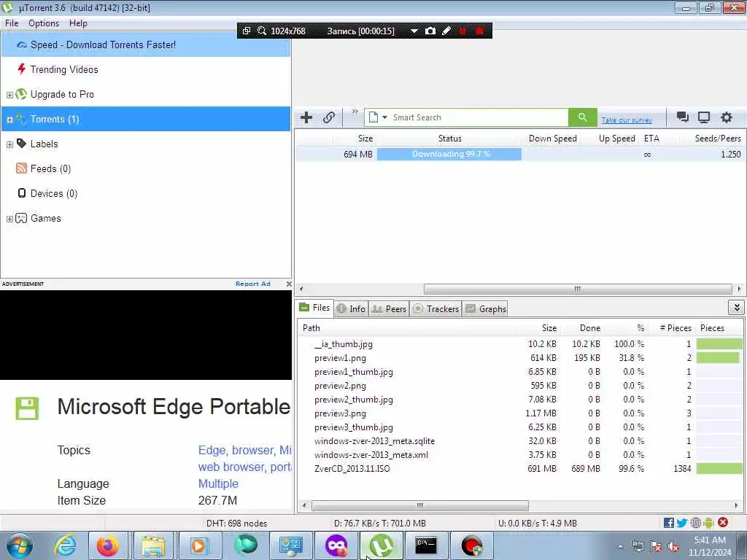Click the files pane horizontal scrollbar
The height and width of the screenshot is (560, 747).
[419, 505]
